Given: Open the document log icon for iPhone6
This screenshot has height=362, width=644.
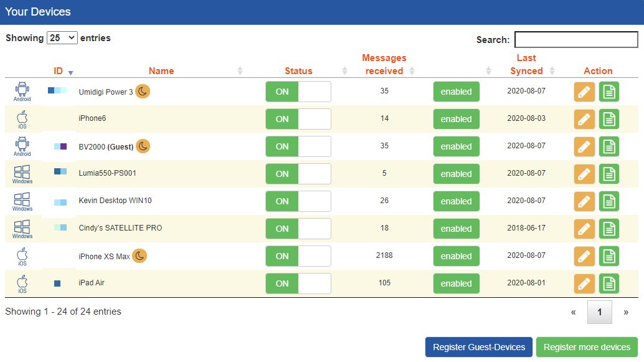Looking at the screenshot, I should pos(609,119).
